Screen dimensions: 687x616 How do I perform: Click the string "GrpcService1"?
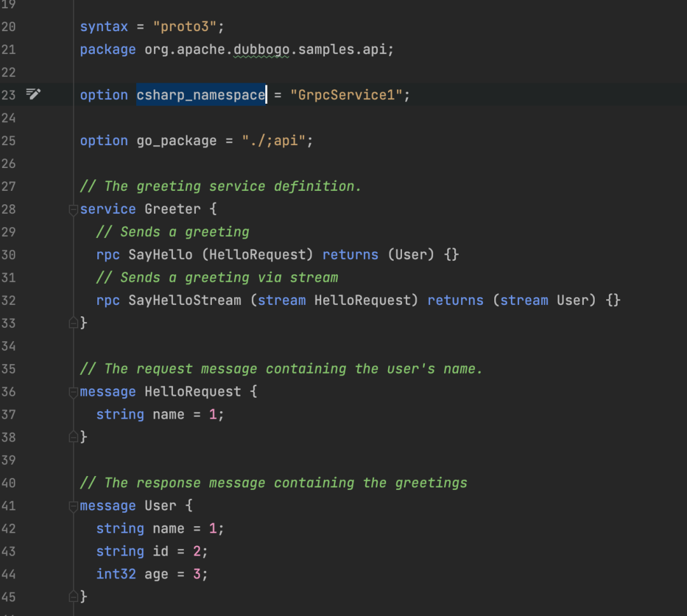click(349, 94)
